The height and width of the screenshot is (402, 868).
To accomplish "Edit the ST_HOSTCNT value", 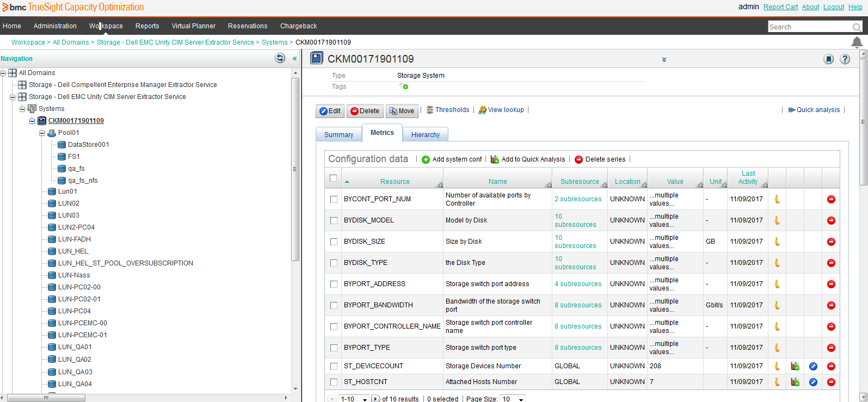I will click(813, 382).
